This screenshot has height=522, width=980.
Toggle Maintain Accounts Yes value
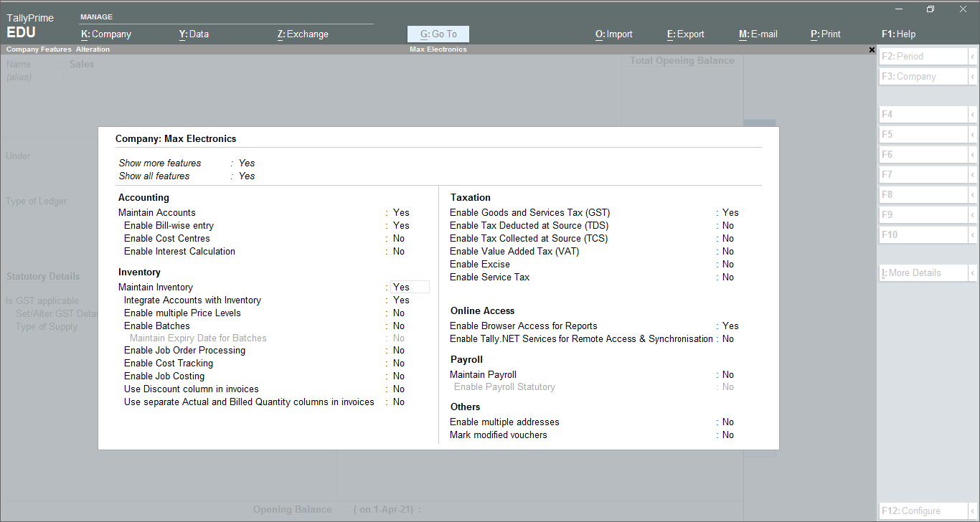click(x=401, y=213)
